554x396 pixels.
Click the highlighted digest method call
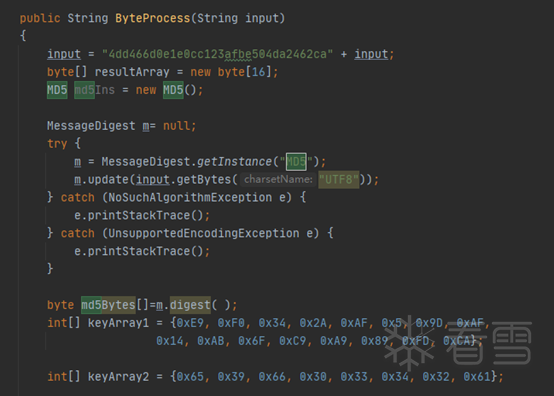click(190, 305)
